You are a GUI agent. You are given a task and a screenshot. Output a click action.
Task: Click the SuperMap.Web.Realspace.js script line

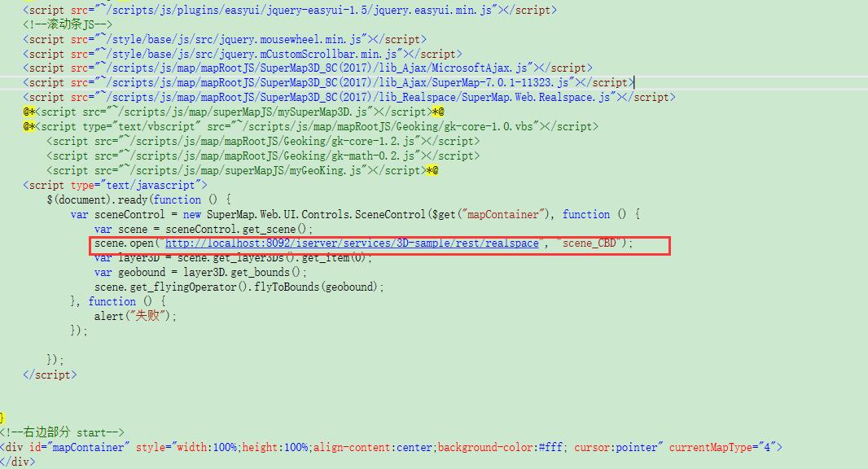pyautogui.click(x=349, y=97)
